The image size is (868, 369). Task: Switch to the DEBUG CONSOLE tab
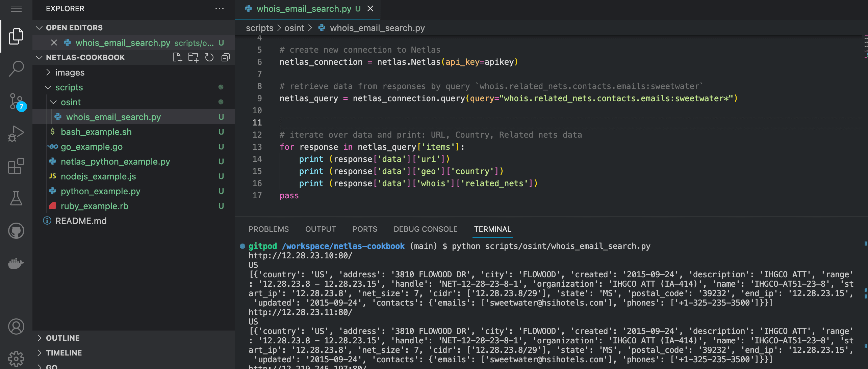pos(425,229)
